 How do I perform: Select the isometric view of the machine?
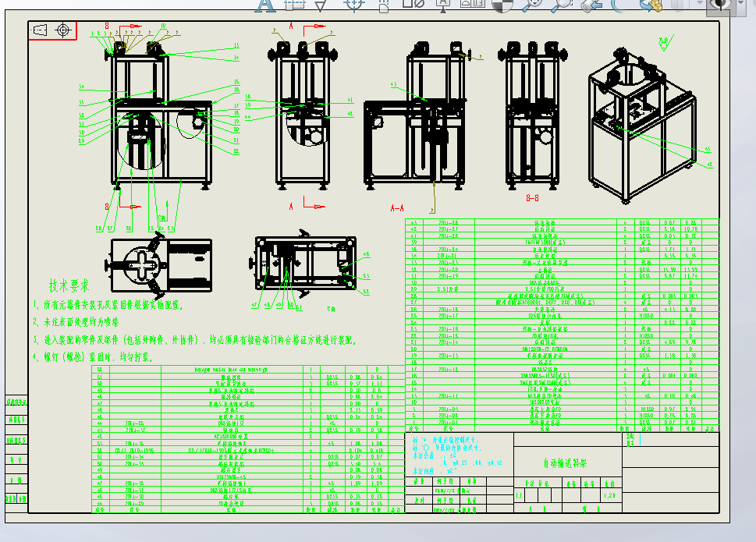[642, 124]
